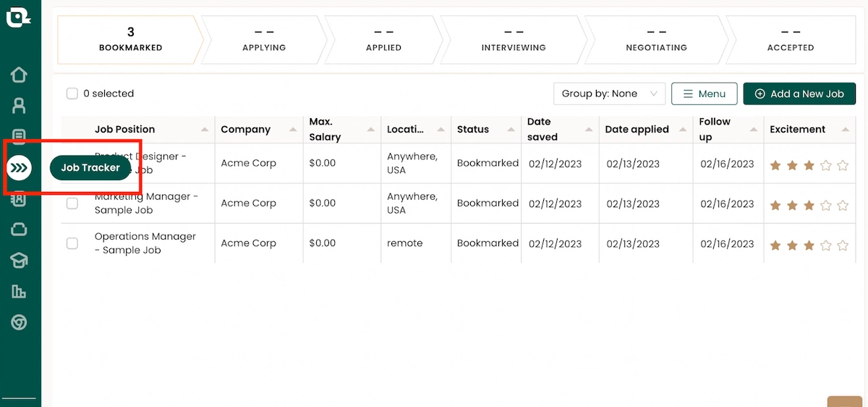
Task: Check the Operations Manager job row checkbox
Action: pyautogui.click(x=72, y=243)
